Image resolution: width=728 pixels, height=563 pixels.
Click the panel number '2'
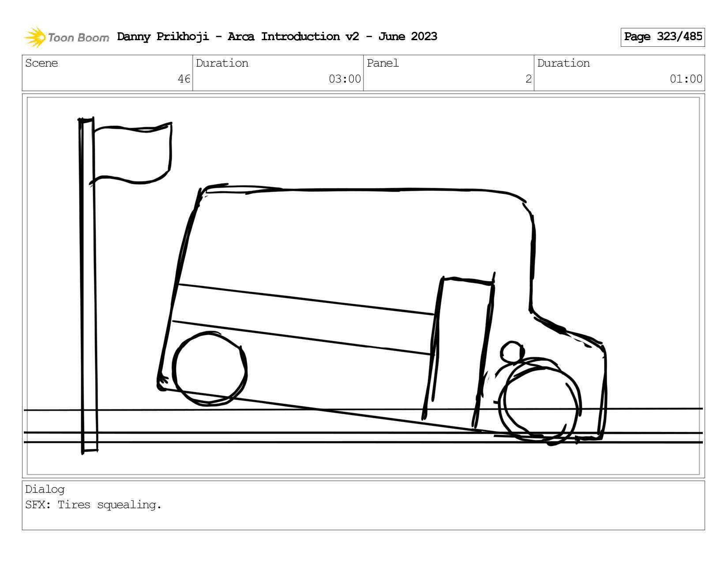(x=529, y=79)
